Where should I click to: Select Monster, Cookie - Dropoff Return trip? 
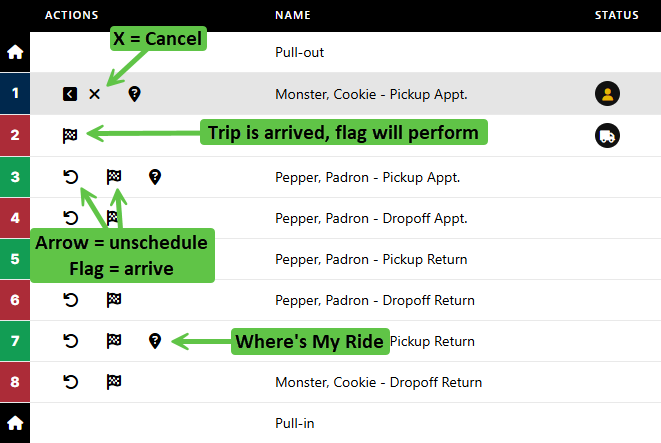[378, 382]
